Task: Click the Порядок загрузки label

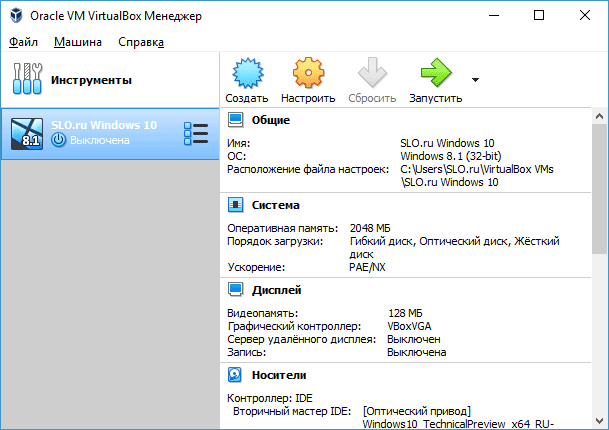Action: (x=275, y=241)
